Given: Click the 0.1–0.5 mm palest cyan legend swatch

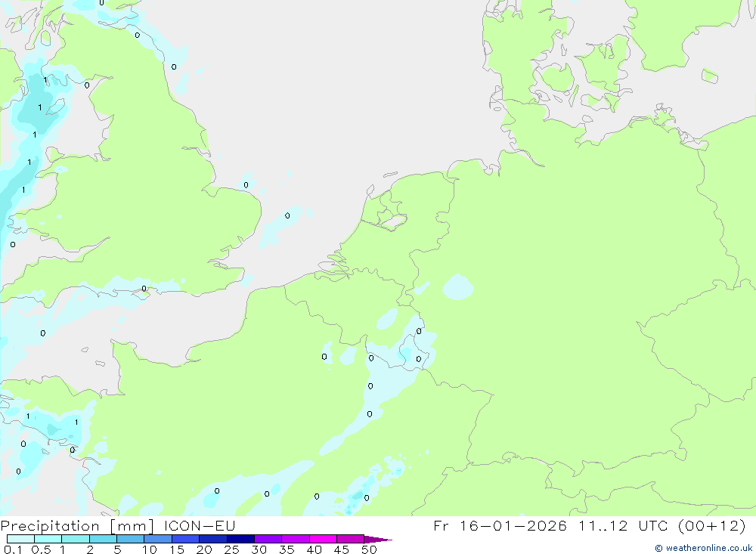Looking at the screenshot, I should pyautogui.click(x=20, y=539).
